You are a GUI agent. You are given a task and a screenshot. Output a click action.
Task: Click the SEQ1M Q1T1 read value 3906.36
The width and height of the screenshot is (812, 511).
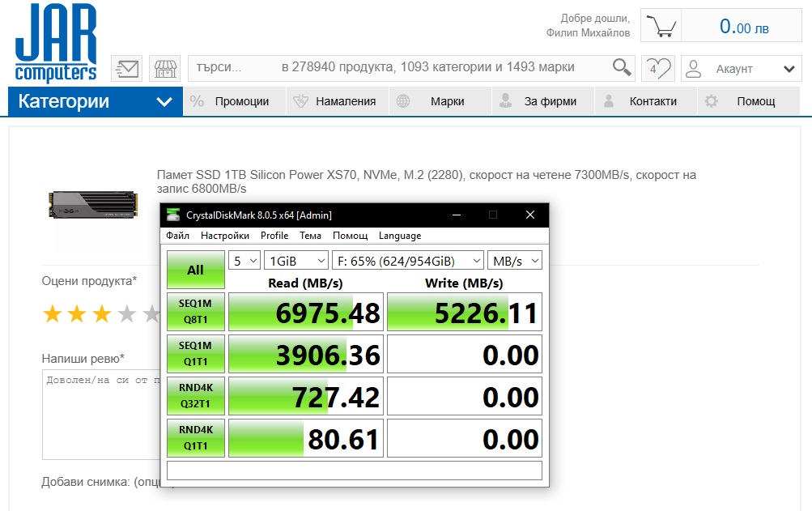[x=305, y=354]
